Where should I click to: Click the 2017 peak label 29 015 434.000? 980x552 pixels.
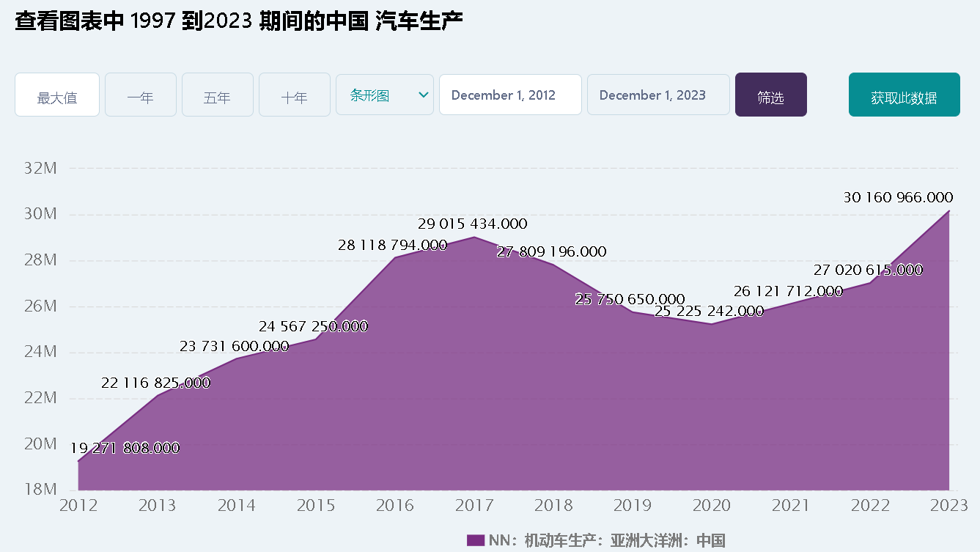[x=473, y=224]
